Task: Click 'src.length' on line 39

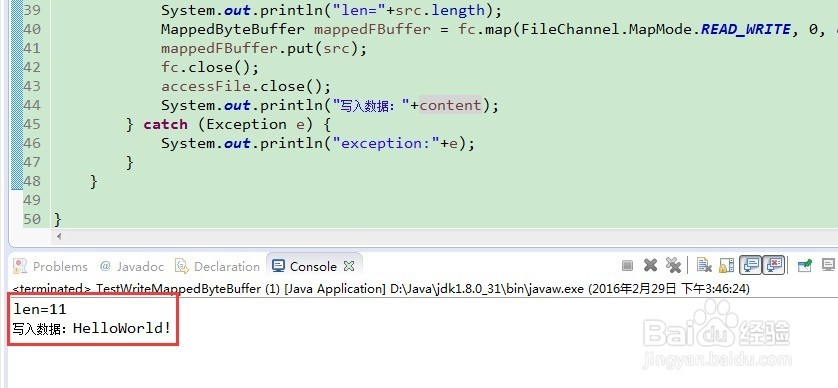Action: click(x=440, y=10)
